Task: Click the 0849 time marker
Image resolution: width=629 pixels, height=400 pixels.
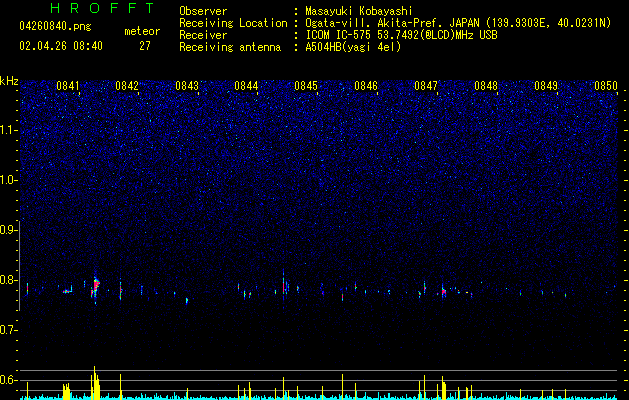Action: 546,86
